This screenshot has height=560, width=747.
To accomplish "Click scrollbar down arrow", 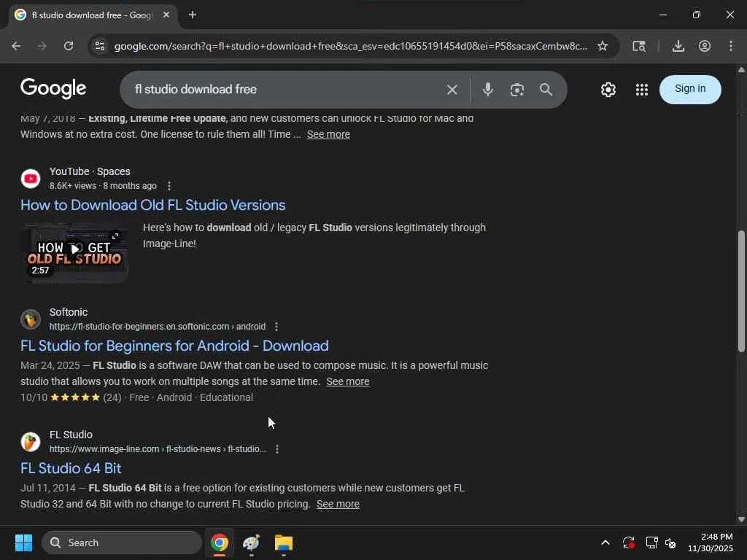I will click(741, 519).
